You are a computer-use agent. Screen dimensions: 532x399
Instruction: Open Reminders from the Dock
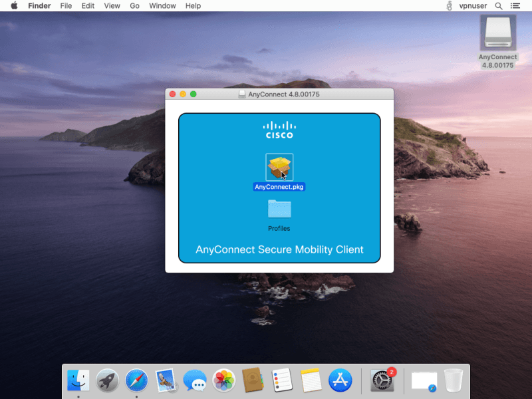282,380
